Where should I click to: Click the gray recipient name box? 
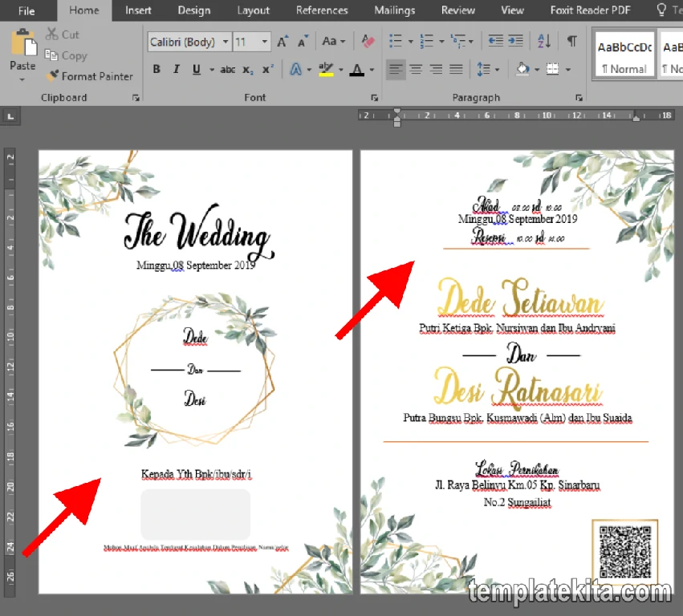(196, 513)
